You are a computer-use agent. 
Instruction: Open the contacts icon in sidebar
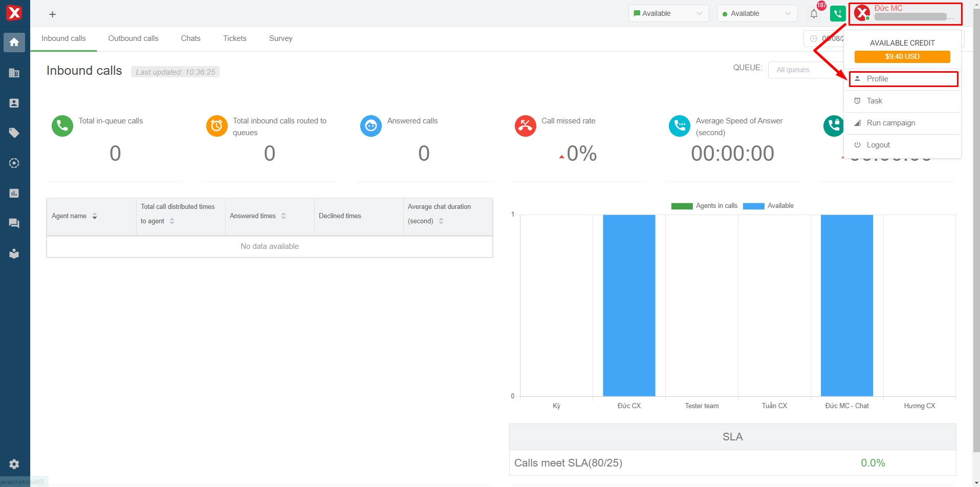[x=14, y=103]
